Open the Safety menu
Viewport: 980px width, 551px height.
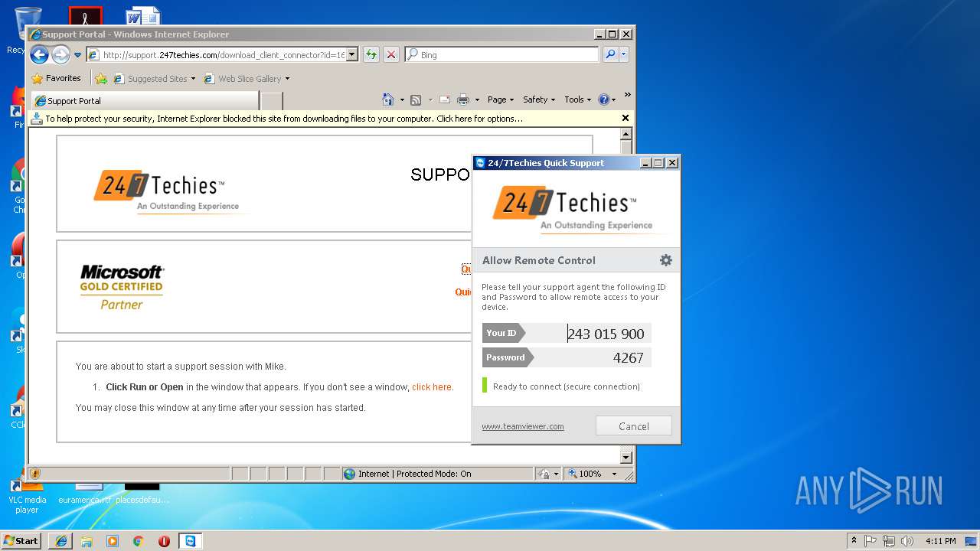(539, 99)
